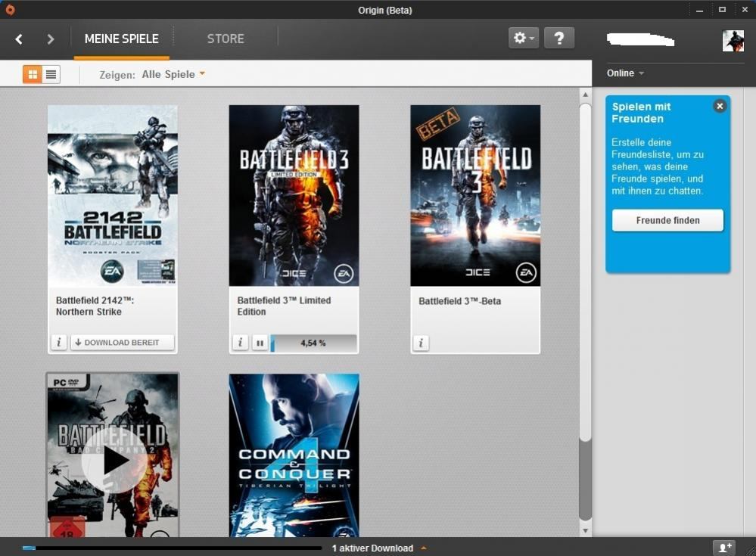The image size is (756, 556).
Task: Go back with the left arrow
Action: point(19,39)
